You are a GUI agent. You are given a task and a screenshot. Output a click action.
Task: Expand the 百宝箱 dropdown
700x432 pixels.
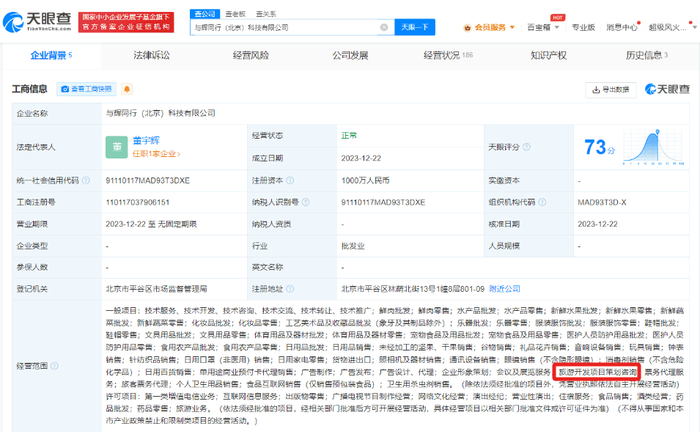click(580, 28)
